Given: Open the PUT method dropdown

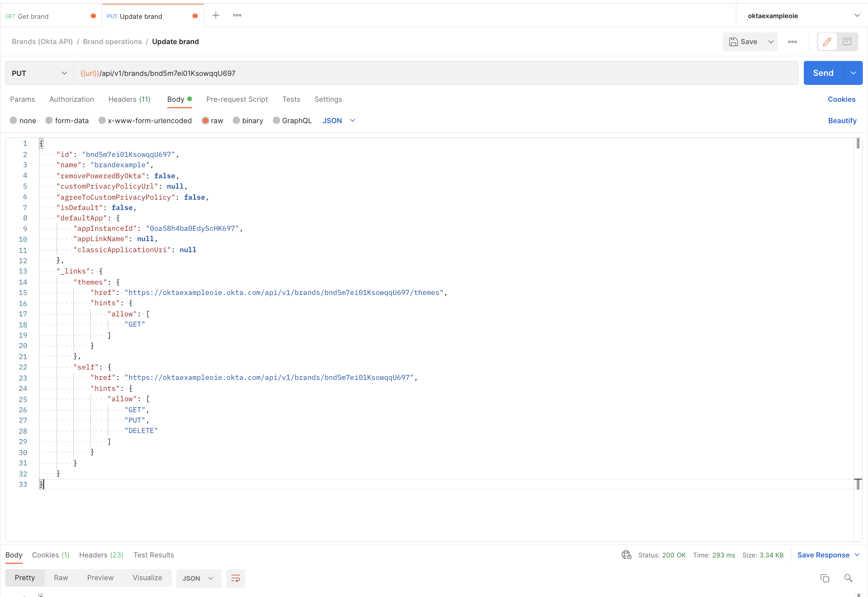Looking at the screenshot, I should (39, 73).
